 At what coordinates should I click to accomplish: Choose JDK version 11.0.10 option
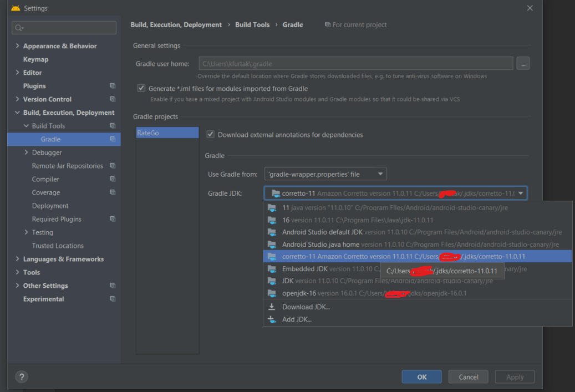tap(418, 281)
